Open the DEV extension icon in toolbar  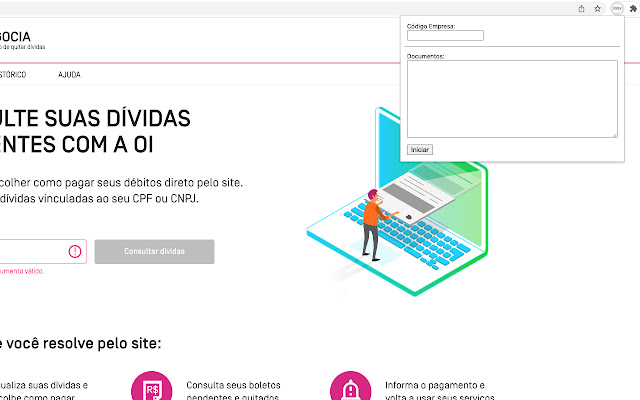[617, 9]
